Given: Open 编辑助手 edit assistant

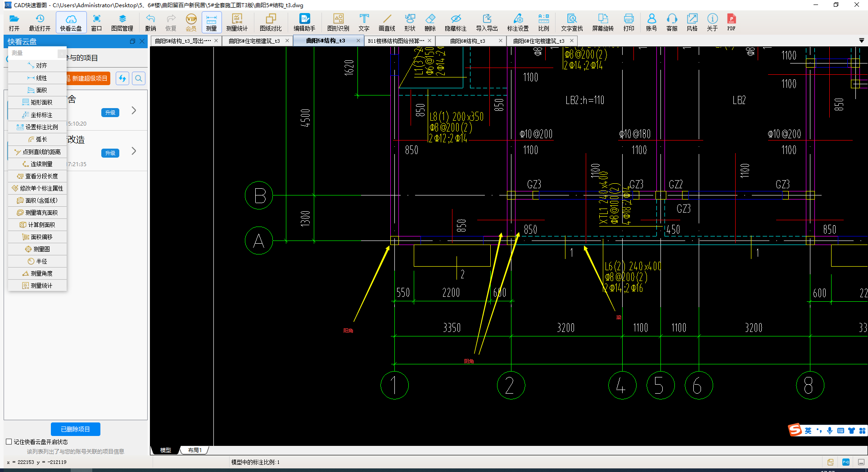Looking at the screenshot, I should click(304, 22).
